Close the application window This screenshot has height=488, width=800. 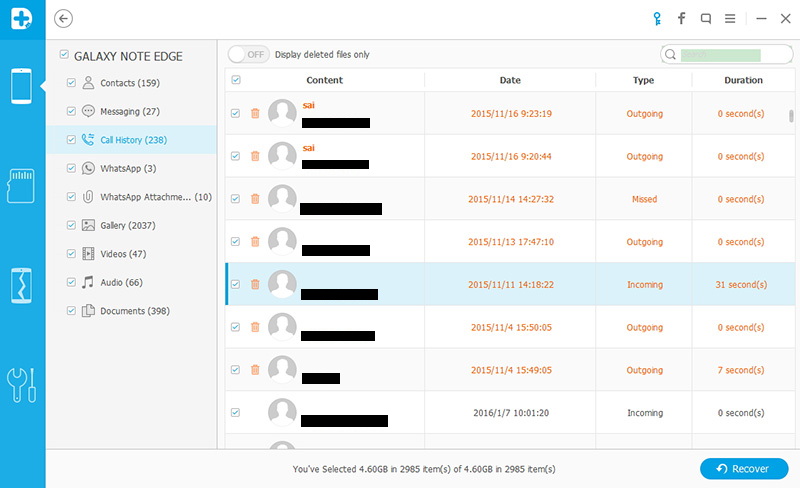coord(786,19)
